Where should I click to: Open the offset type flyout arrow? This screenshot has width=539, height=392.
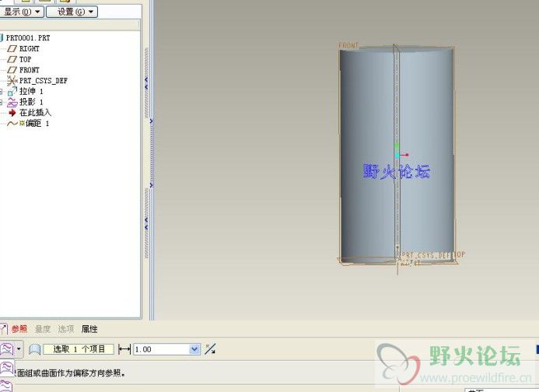19,349
